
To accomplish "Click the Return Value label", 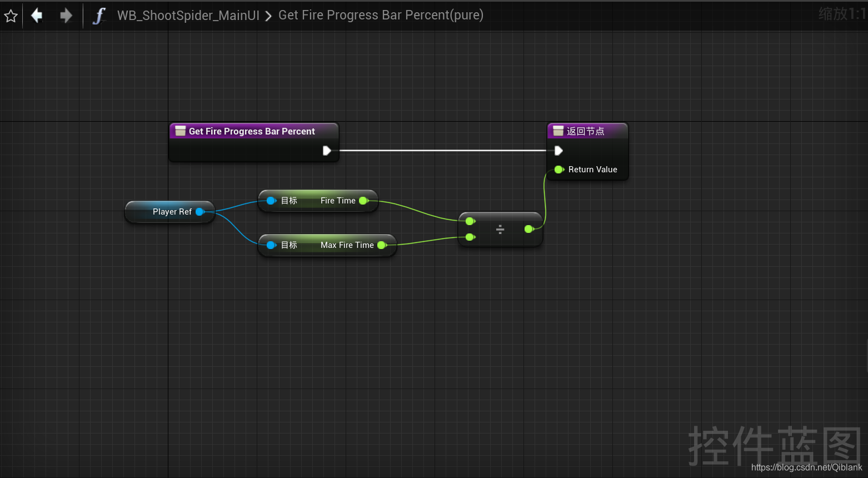I will pos(592,170).
